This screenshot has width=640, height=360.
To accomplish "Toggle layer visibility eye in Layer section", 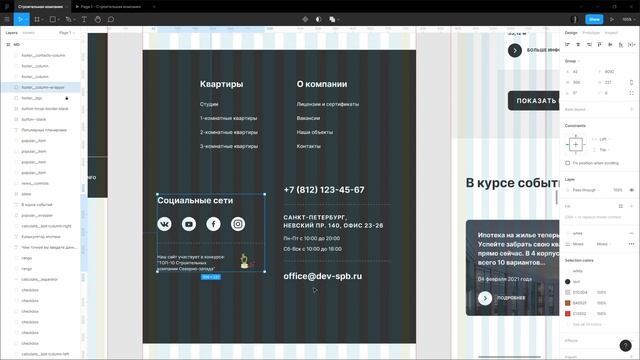I will pyautogui.click(x=631, y=190).
